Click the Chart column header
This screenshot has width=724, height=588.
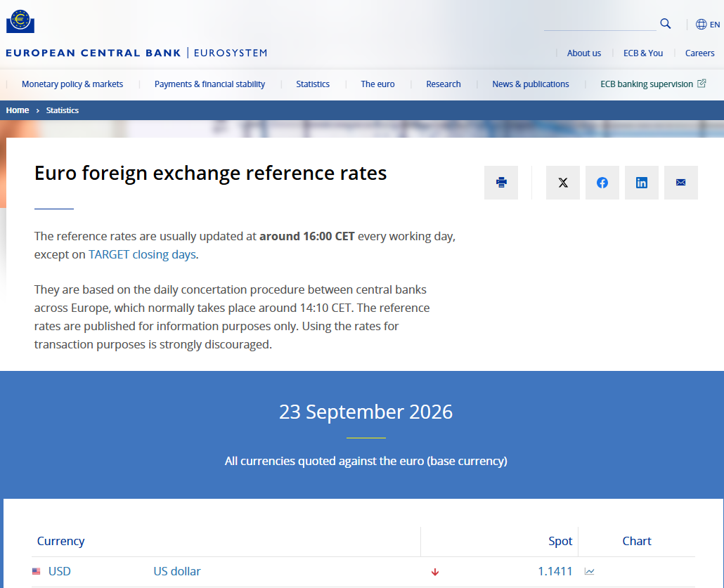[x=637, y=541]
